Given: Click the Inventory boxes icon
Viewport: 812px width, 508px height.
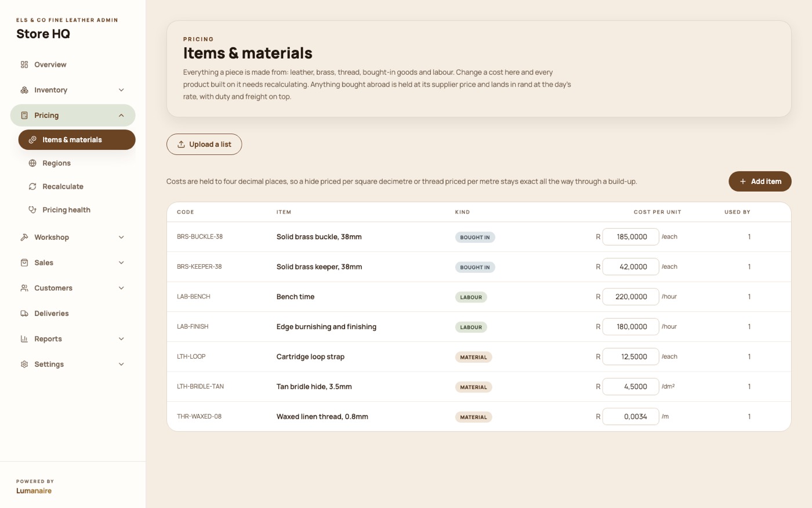Looking at the screenshot, I should [24, 90].
